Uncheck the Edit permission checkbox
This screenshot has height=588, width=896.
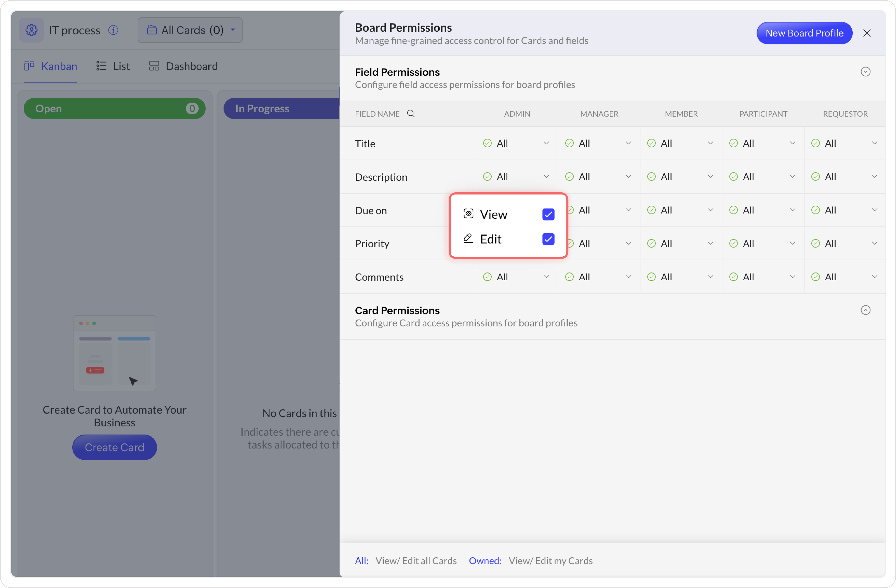click(548, 239)
